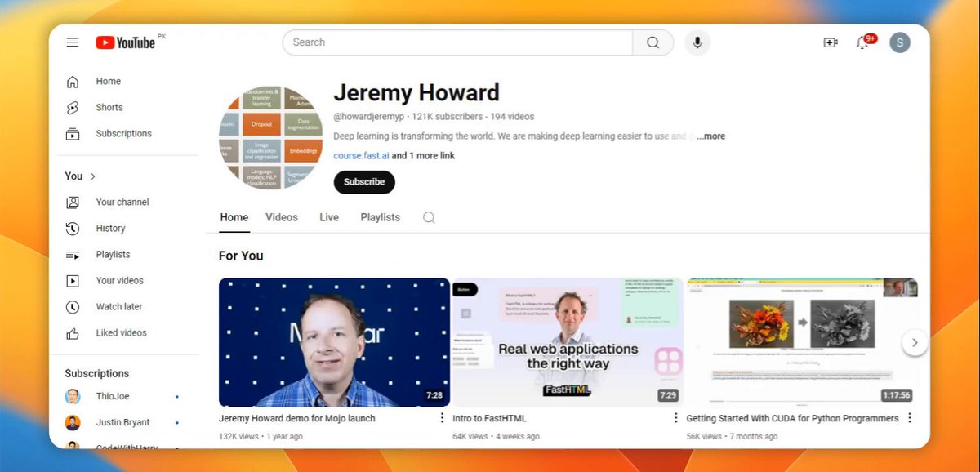
Task: Click the Subscriptions sidebar icon
Action: (x=73, y=134)
